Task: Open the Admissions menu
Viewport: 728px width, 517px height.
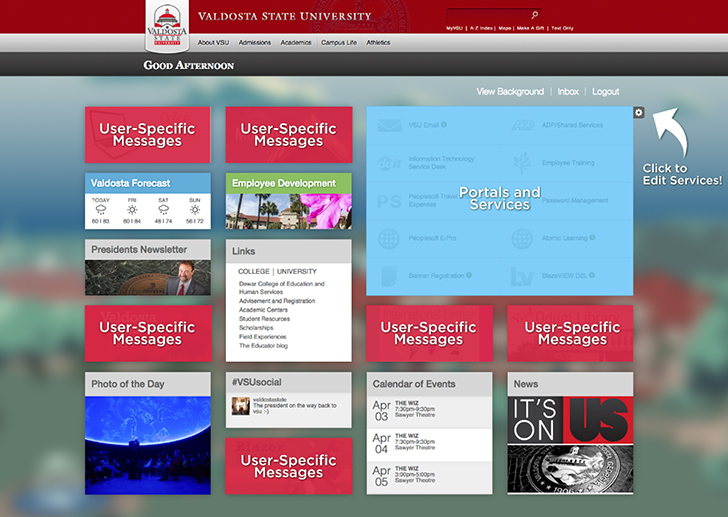Action: (254, 43)
